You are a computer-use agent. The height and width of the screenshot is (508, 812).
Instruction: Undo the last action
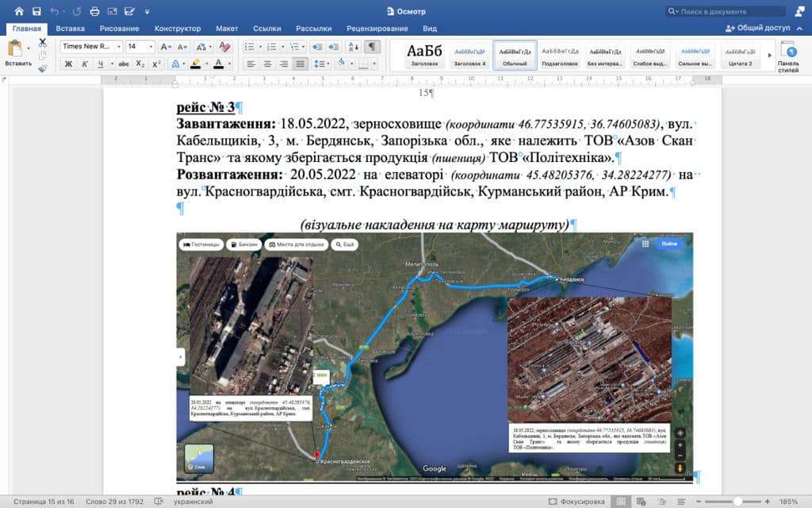(55, 11)
